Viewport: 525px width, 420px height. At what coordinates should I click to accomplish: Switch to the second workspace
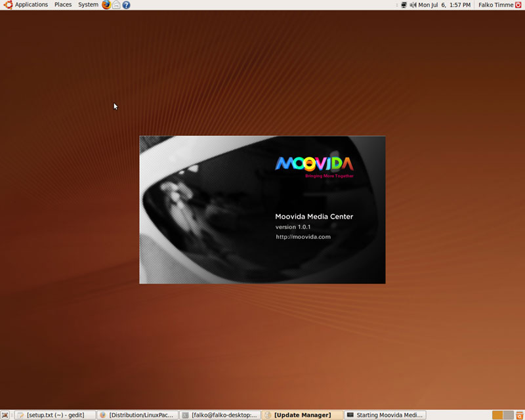coord(508,415)
